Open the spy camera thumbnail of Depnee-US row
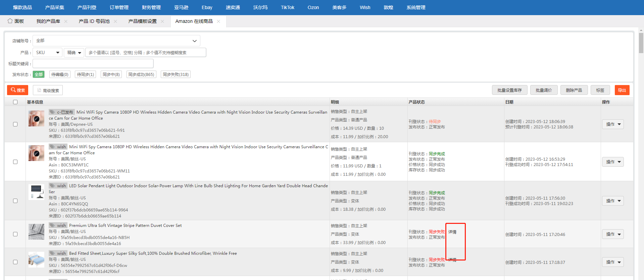Image resolution: width=644 pixels, height=280 pixels. click(36, 118)
